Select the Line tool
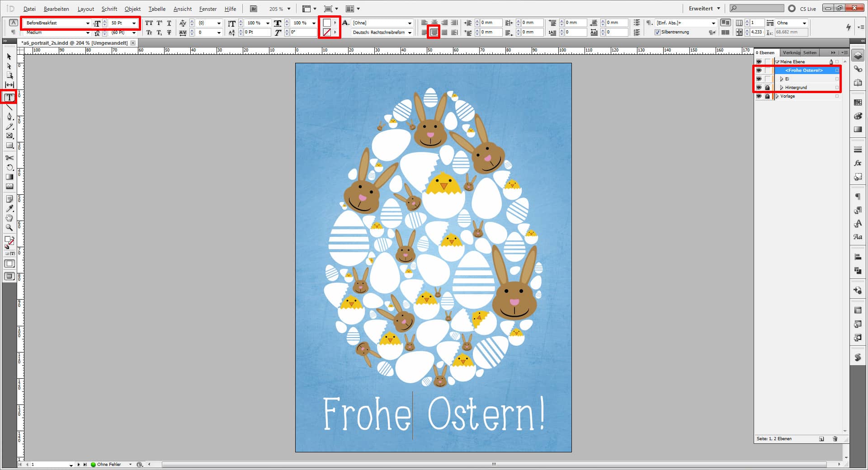The width and height of the screenshot is (868, 470). coord(9,107)
